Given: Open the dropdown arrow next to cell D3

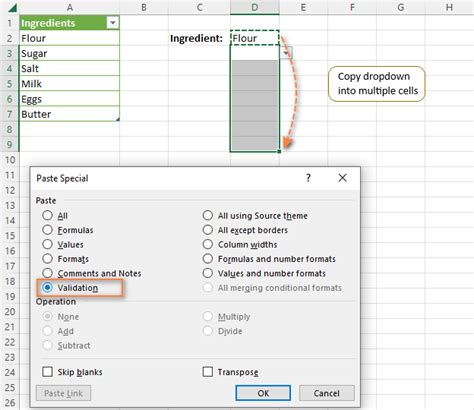Looking at the screenshot, I should click(286, 53).
